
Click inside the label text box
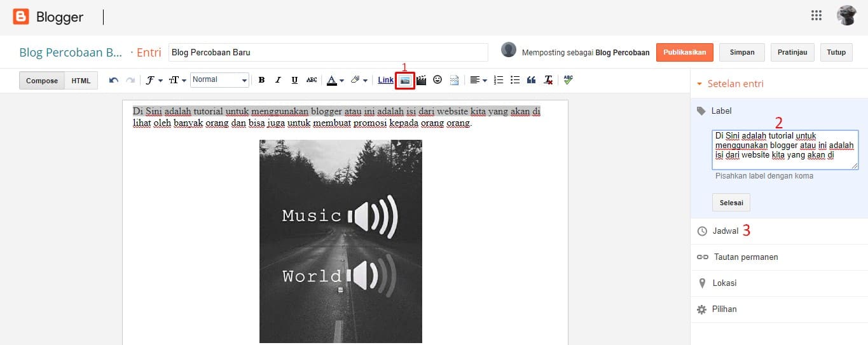785,150
